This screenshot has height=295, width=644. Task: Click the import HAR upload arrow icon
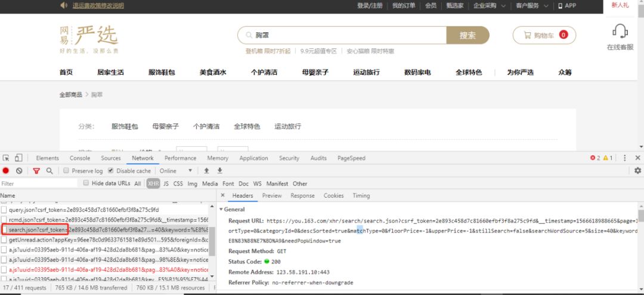(x=206, y=171)
